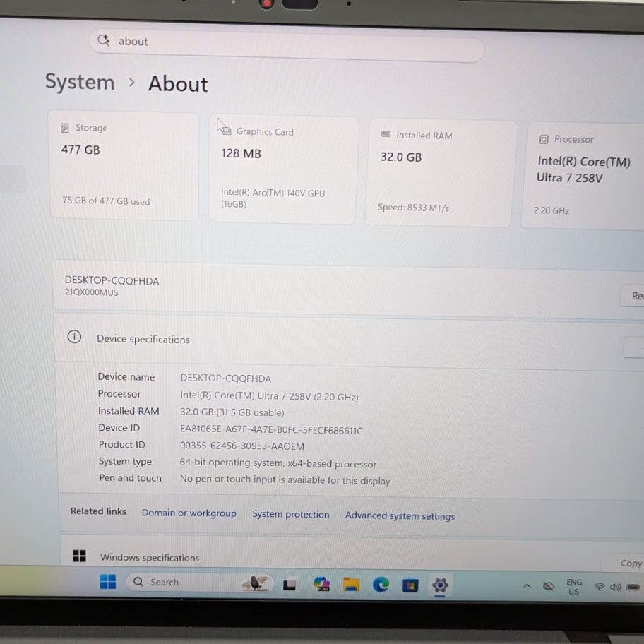Click the Graphics Card icon
Screen dimensions: 644x644
[226, 131]
